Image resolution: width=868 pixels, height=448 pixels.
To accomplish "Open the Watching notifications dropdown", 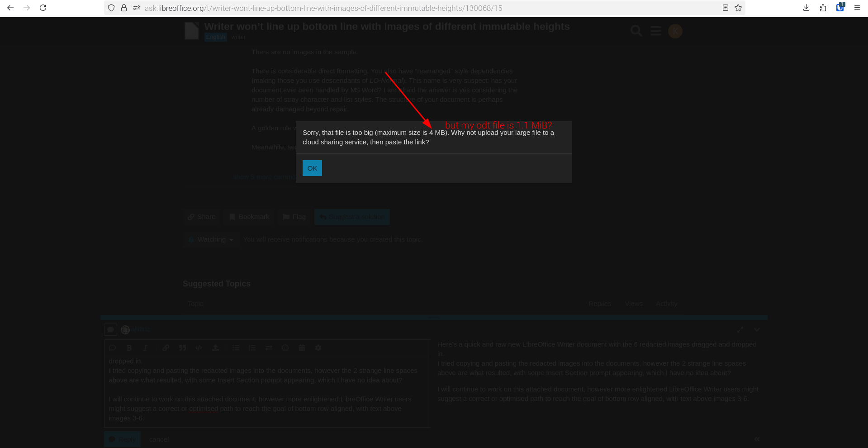I will [211, 239].
